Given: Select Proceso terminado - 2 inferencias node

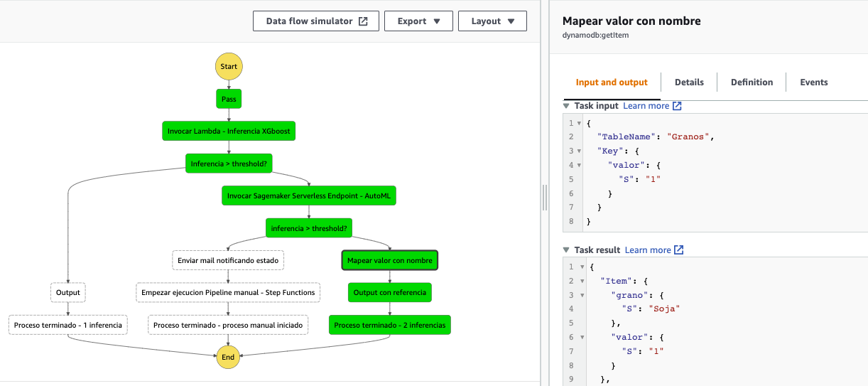Looking at the screenshot, I should pos(389,326).
